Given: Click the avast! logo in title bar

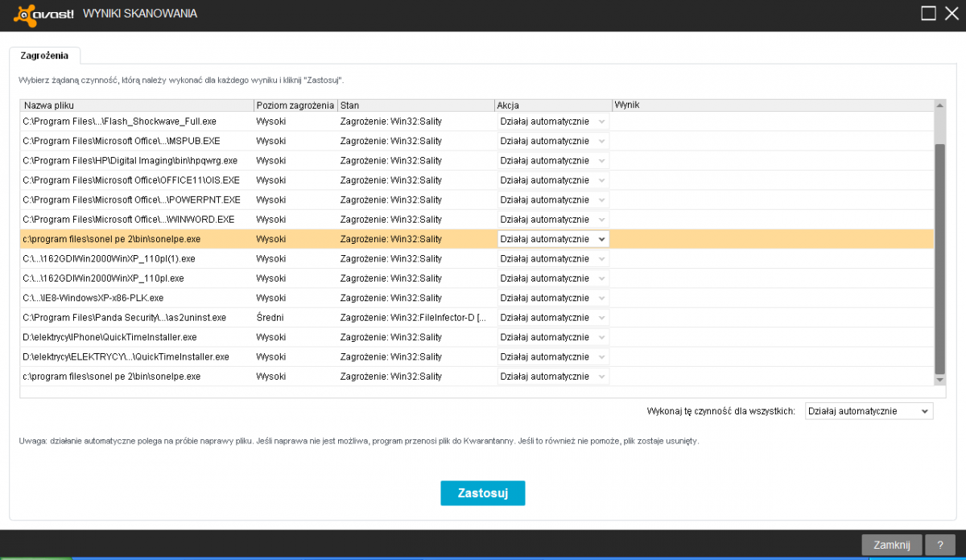Looking at the screenshot, I should click(43, 14).
